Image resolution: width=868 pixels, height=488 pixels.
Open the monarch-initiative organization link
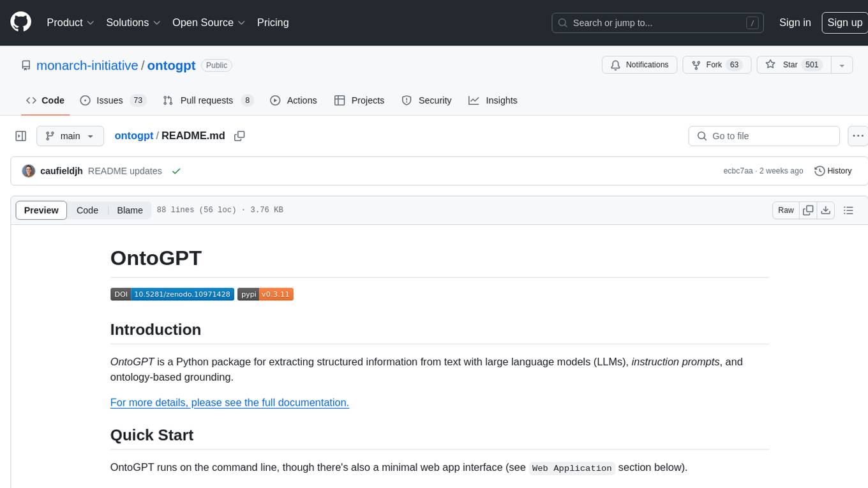87,65
